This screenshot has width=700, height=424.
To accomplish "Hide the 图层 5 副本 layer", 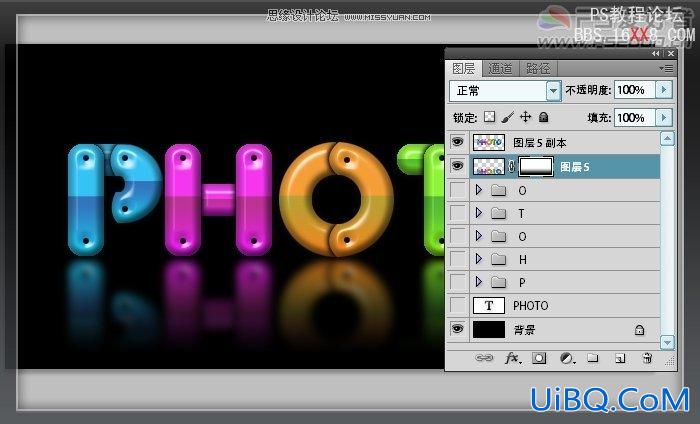I will click(458, 142).
